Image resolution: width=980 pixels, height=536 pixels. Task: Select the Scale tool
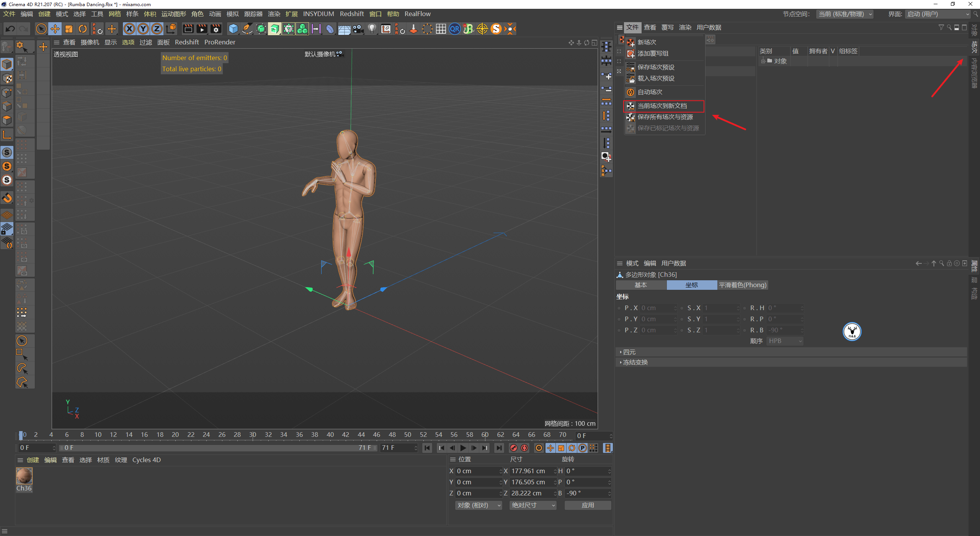coord(69,29)
